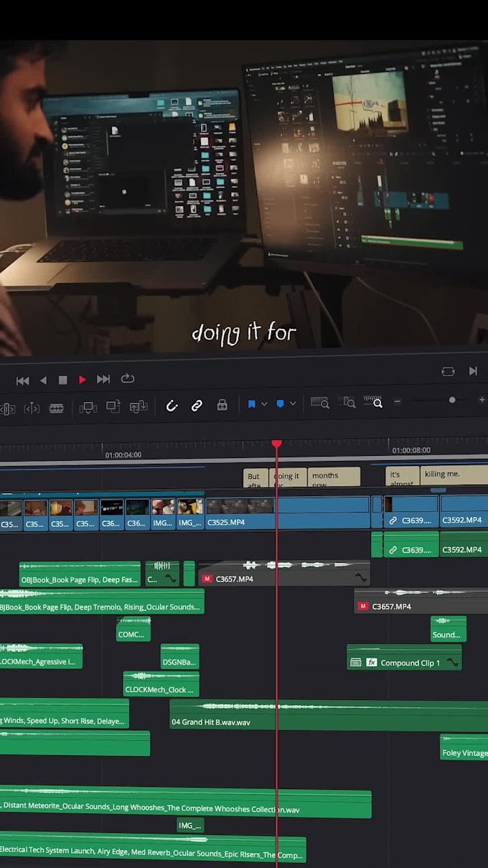Screen dimensions: 488x868
Task: Click the 01:00:04:00 timecode on ruler
Action: [x=123, y=455]
